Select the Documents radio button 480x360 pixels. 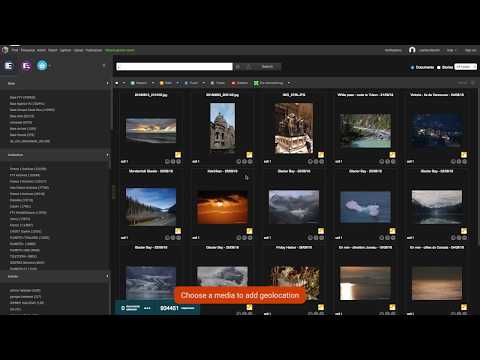(x=412, y=67)
